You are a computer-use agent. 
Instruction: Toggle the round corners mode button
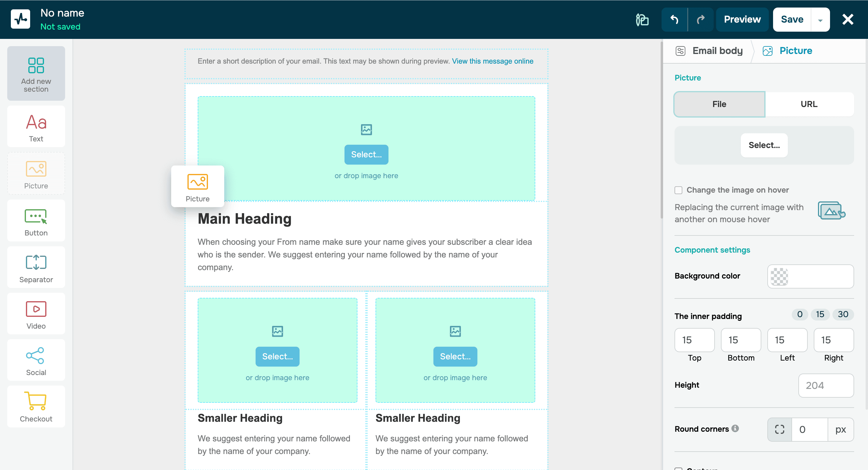(779, 429)
